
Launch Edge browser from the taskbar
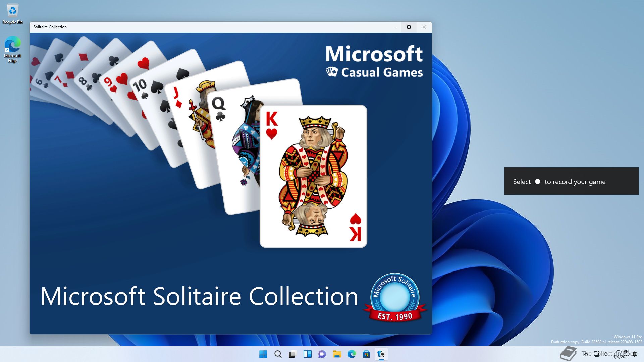click(x=352, y=354)
